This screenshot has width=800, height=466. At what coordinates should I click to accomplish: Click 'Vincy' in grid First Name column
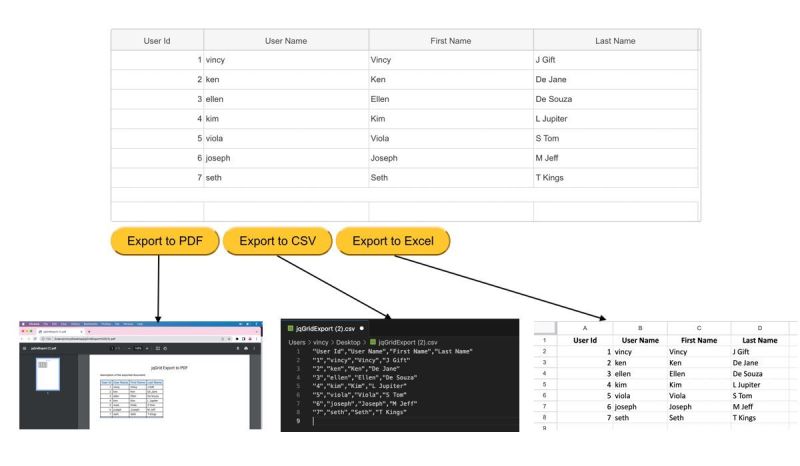coord(451,60)
